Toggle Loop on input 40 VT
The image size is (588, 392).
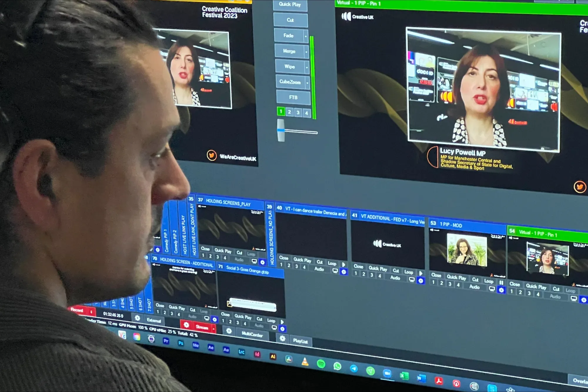pyautogui.click(x=332, y=263)
